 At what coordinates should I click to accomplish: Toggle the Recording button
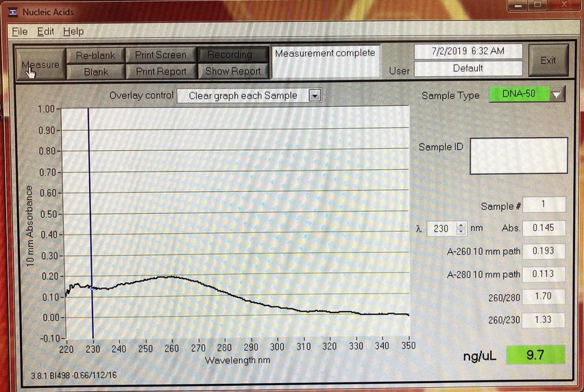point(230,55)
